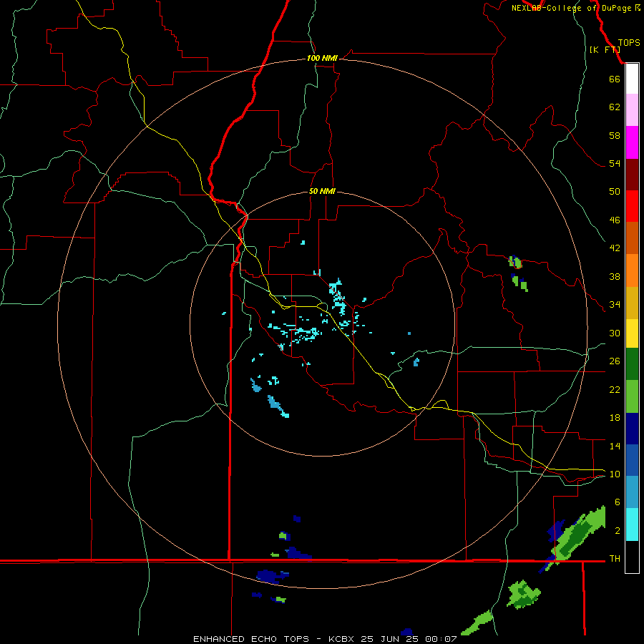The width and height of the screenshot is (644, 644).
Task: Click the [K FT] units label
Action: pos(605,49)
